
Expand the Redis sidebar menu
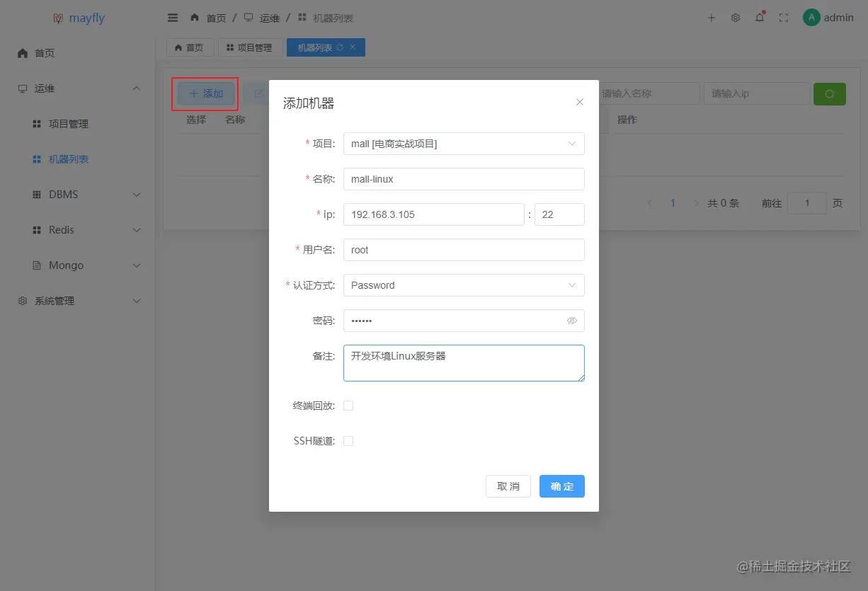point(77,230)
